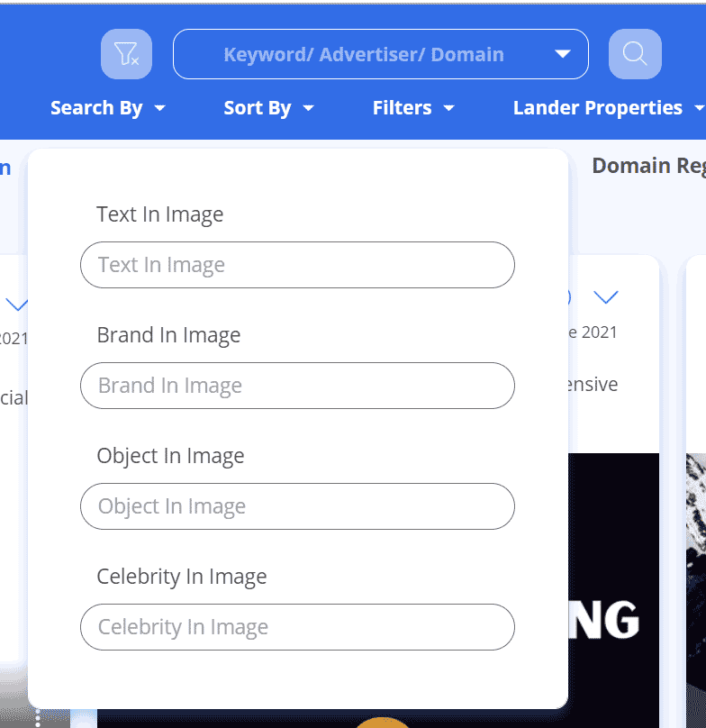The height and width of the screenshot is (728, 706).
Task: Open the Filters dropdown menu
Action: tap(412, 108)
